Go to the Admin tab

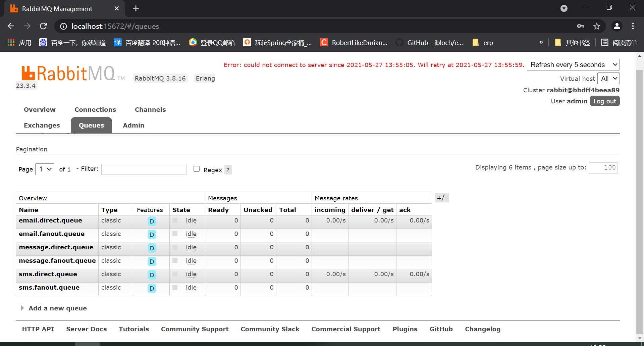(133, 125)
